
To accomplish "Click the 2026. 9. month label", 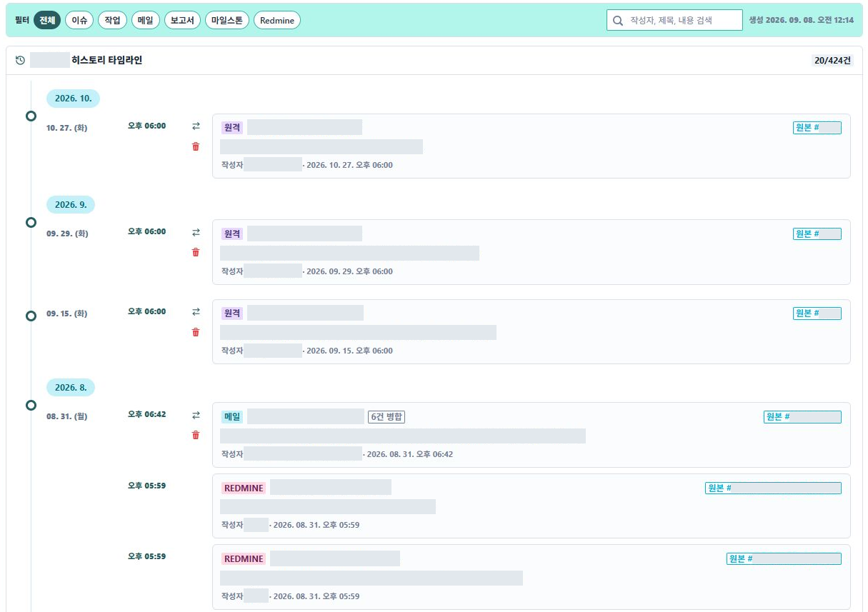I will point(71,204).
